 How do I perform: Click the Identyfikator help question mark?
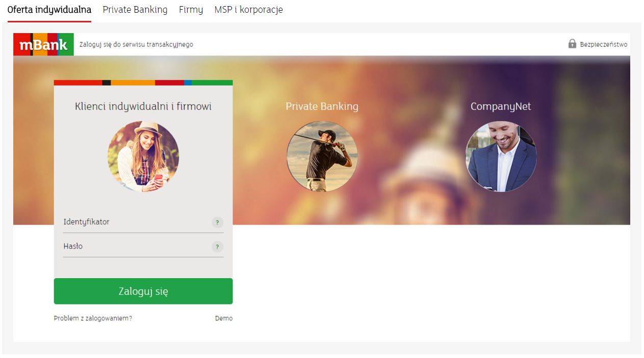click(x=218, y=223)
